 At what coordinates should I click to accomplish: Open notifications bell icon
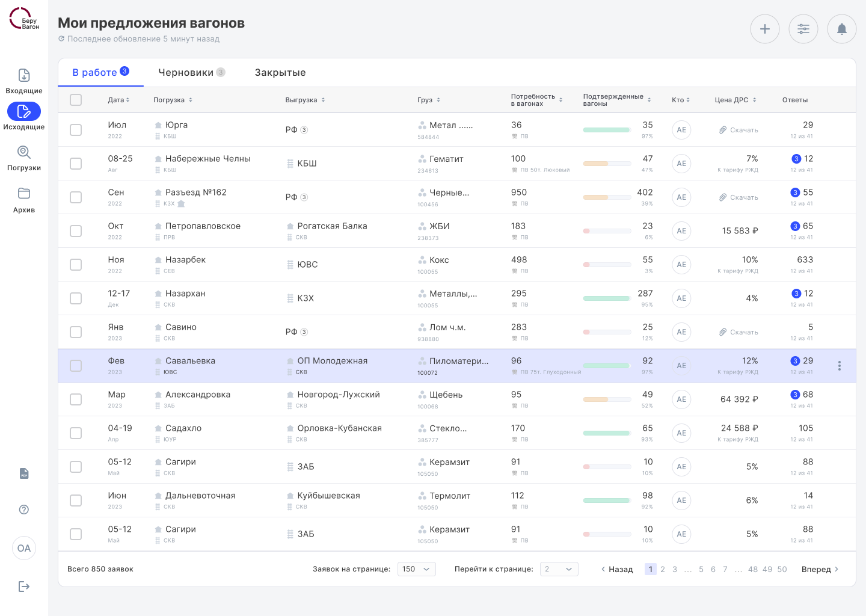click(x=842, y=29)
